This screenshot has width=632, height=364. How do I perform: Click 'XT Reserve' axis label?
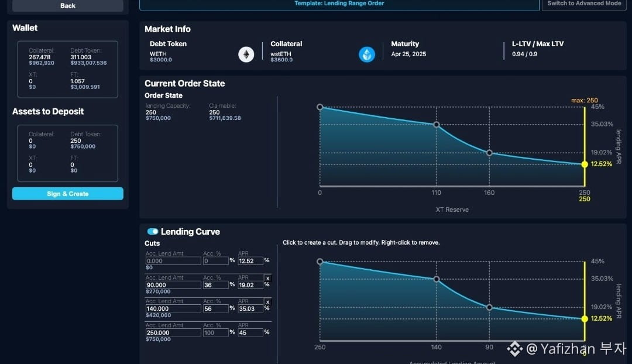pyautogui.click(x=452, y=210)
